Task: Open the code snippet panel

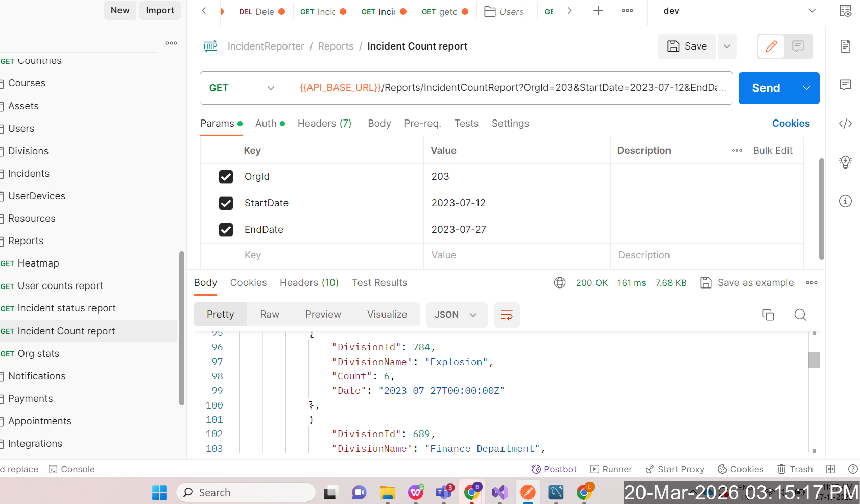Action: pyautogui.click(x=845, y=124)
